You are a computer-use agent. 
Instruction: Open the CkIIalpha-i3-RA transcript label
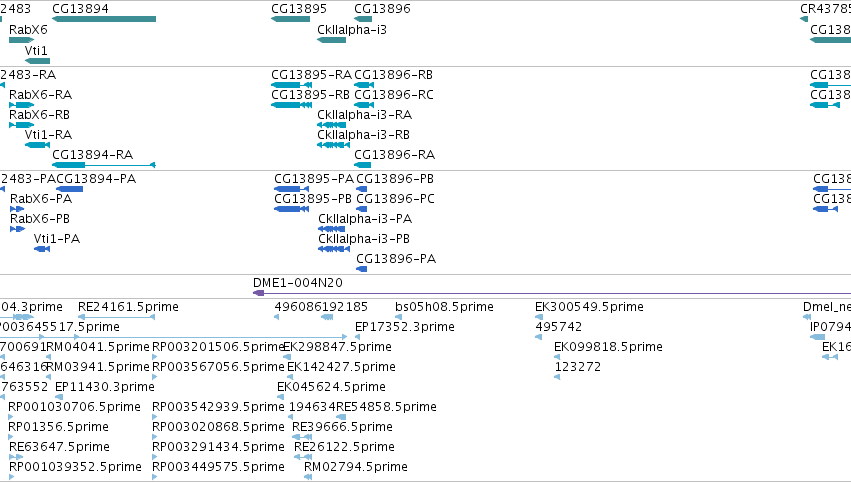(365, 115)
